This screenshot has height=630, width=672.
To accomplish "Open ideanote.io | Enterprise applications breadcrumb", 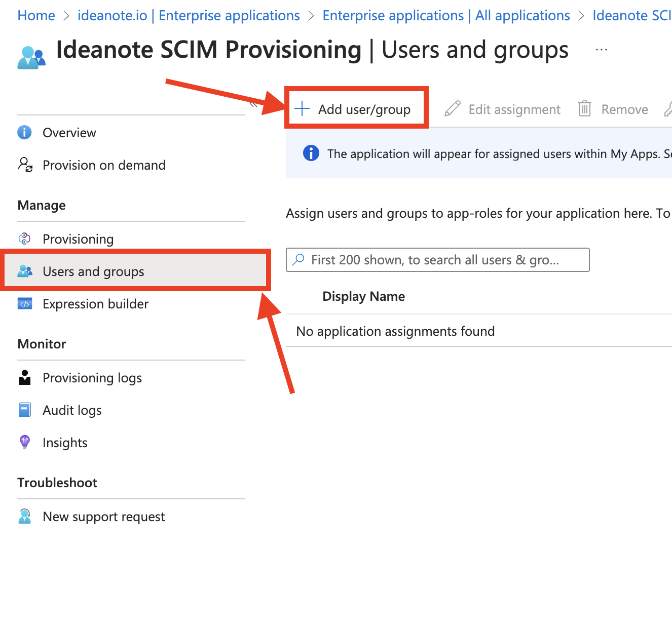I will pos(189,16).
